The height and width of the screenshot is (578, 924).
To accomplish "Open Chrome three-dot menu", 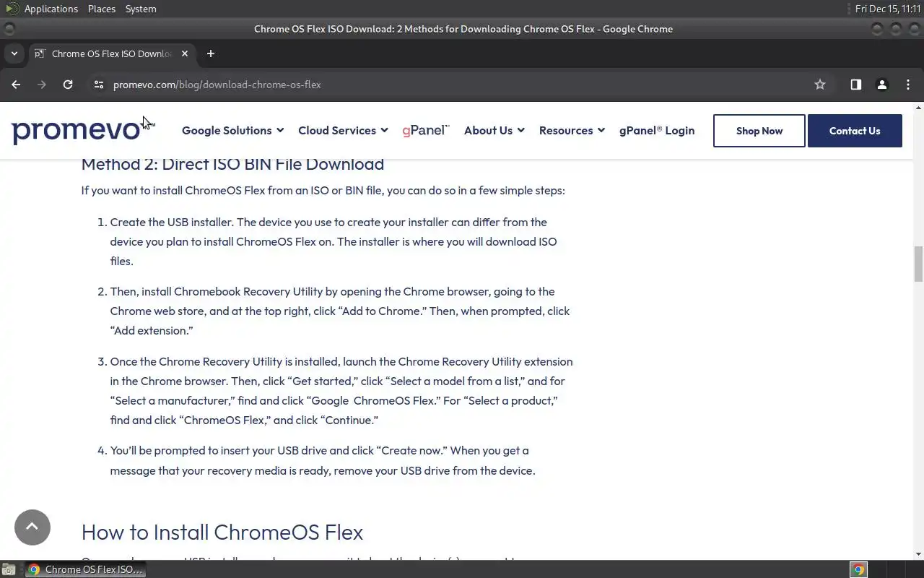I will click(x=908, y=85).
